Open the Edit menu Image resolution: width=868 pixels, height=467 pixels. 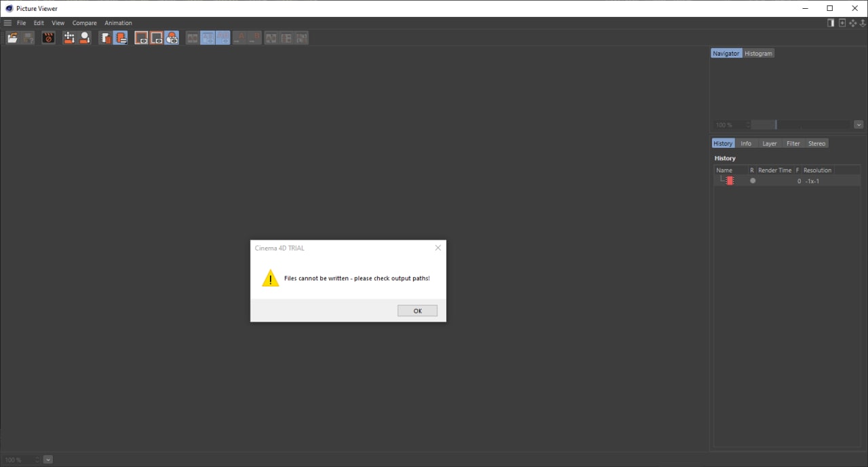[39, 23]
